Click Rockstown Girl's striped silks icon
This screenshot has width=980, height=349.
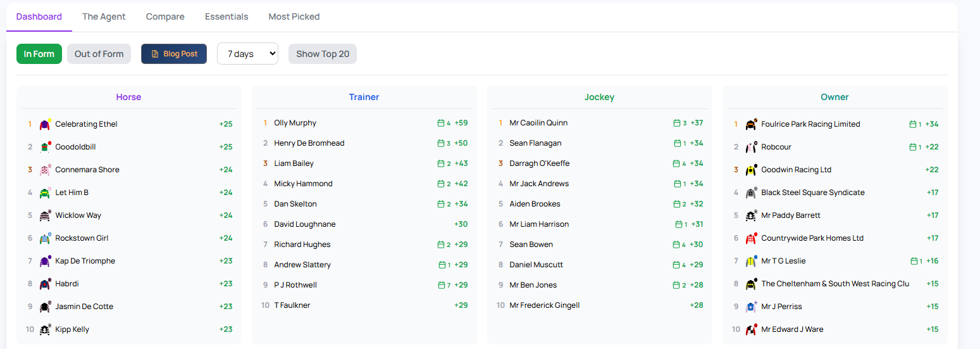pyautogui.click(x=45, y=238)
